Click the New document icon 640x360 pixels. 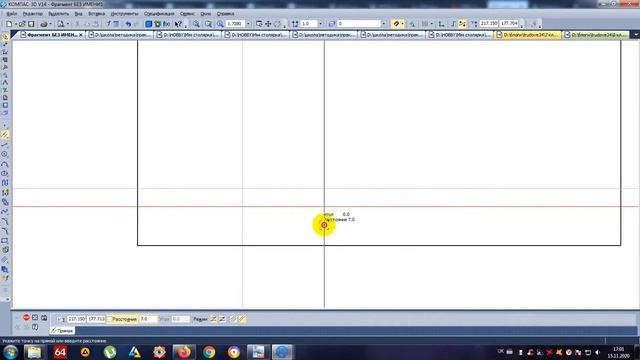pyautogui.click(x=9, y=24)
